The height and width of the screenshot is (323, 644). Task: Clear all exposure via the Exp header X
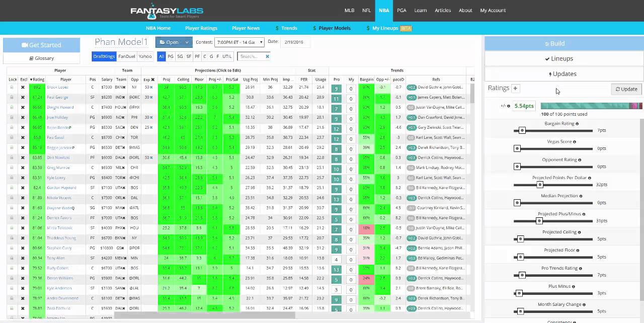click(152, 79)
